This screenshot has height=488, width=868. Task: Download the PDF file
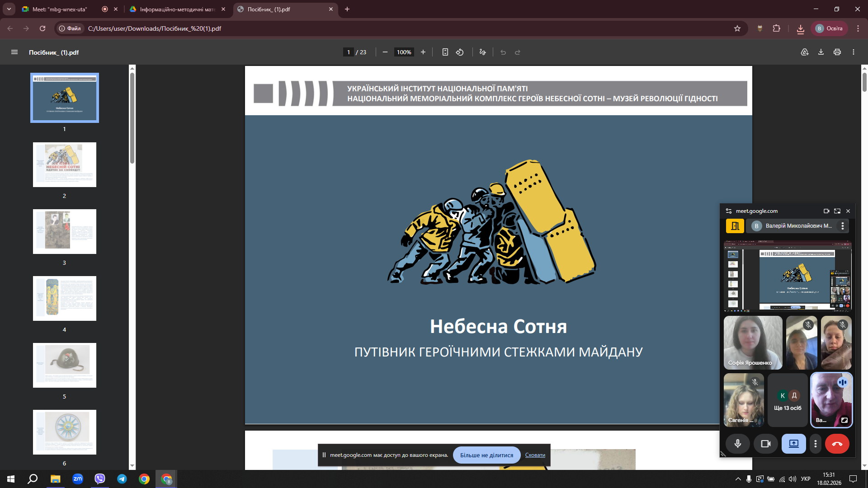821,52
